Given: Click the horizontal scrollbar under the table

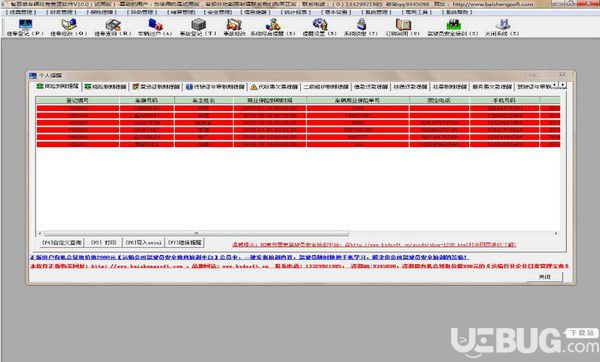Looking at the screenshot, I should [196, 233].
